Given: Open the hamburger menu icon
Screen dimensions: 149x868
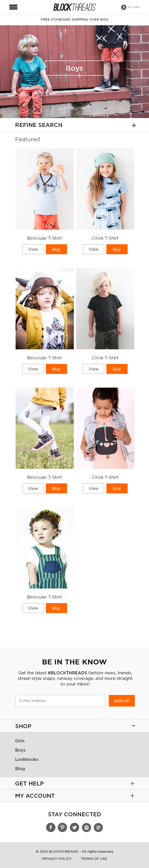Looking at the screenshot, I should click(x=13, y=7).
